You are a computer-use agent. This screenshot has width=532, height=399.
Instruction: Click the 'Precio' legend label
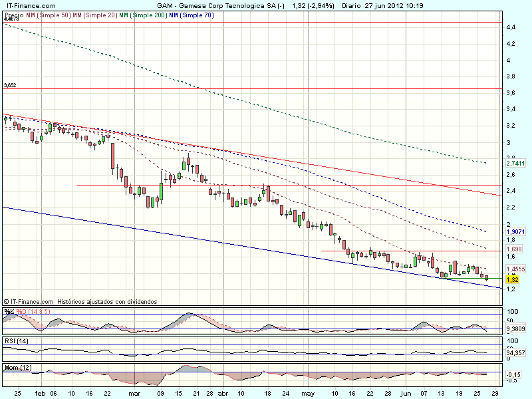point(14,15)
